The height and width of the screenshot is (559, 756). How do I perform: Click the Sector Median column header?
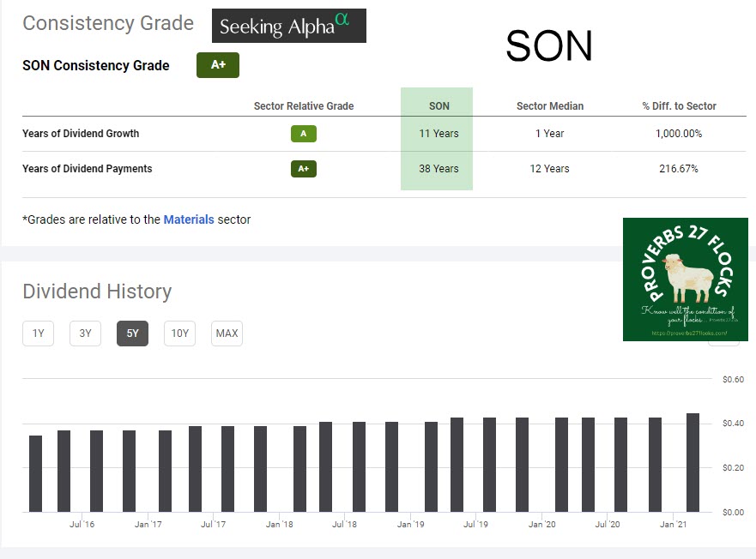tap(549, 106)
